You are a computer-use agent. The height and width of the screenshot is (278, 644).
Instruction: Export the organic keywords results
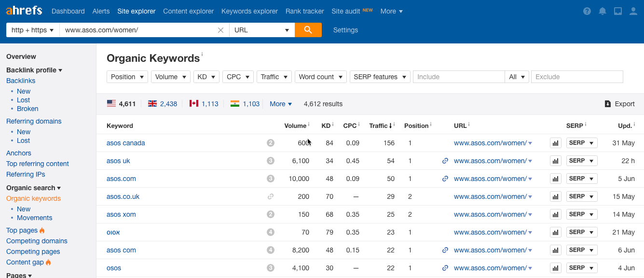(620, 104)
